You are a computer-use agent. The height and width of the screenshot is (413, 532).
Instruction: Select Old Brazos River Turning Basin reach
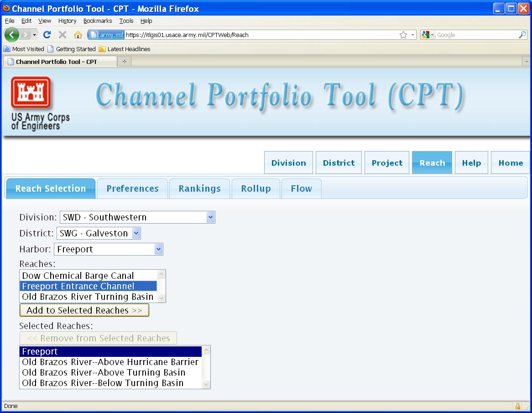click(x=88, y=297)
